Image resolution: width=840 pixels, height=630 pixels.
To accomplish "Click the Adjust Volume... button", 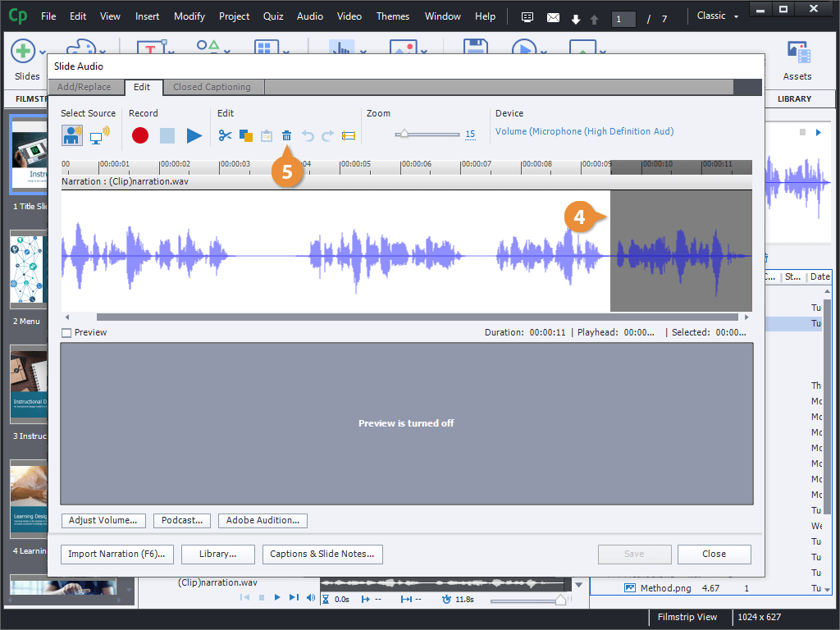I will click(x=103, y=521).
